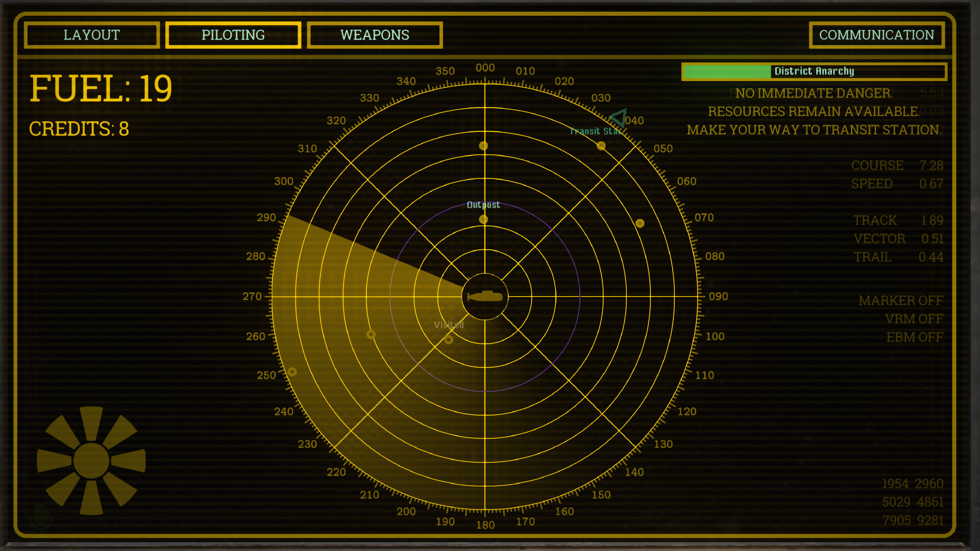Select the Outpost marker dot on radar
This screenshot has height=551, width=980.
(x=483, y=219)
